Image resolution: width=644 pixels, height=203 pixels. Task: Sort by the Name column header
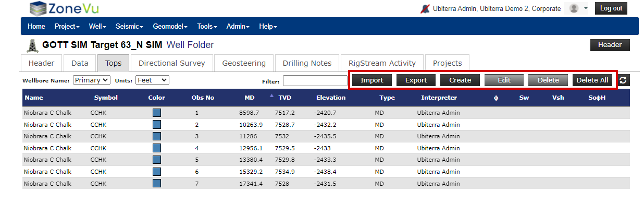point(33,98)
